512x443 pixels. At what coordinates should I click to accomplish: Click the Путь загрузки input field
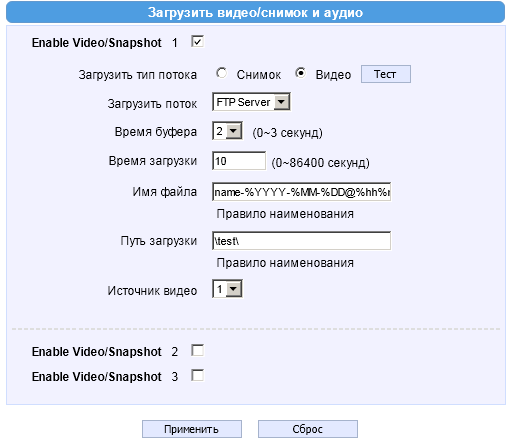tap(301, 241)
